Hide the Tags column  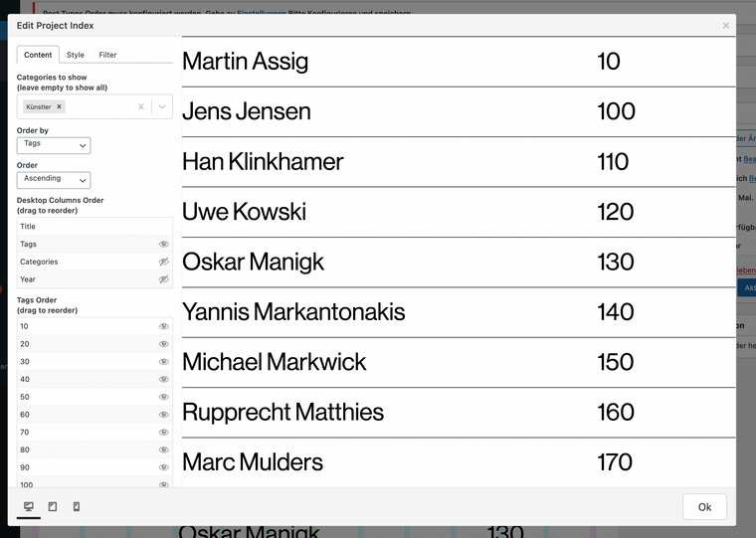click(164, 245)
